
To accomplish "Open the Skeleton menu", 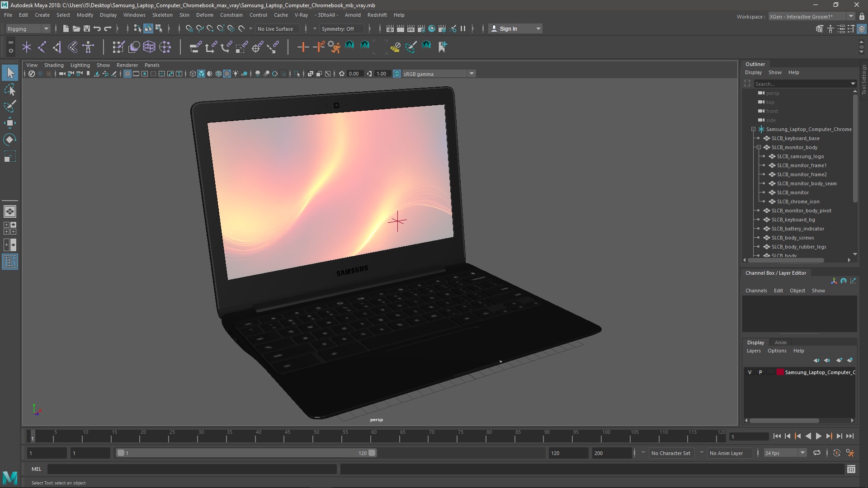I will 162,15.
